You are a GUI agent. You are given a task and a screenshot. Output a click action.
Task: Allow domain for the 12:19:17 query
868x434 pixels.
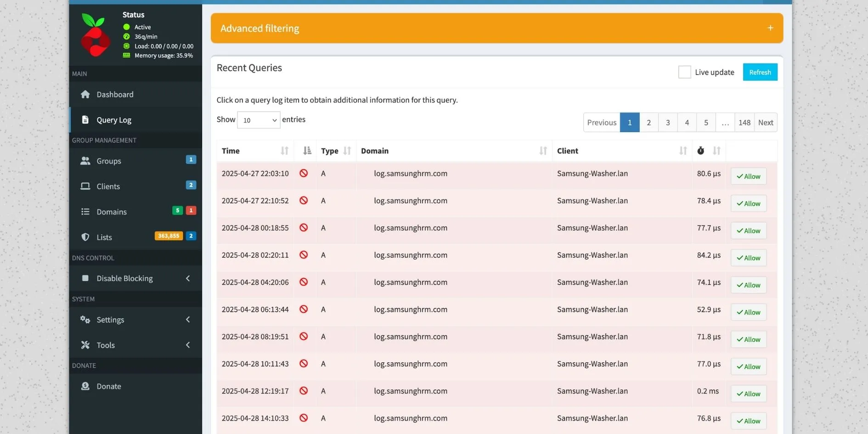(749, 394)
